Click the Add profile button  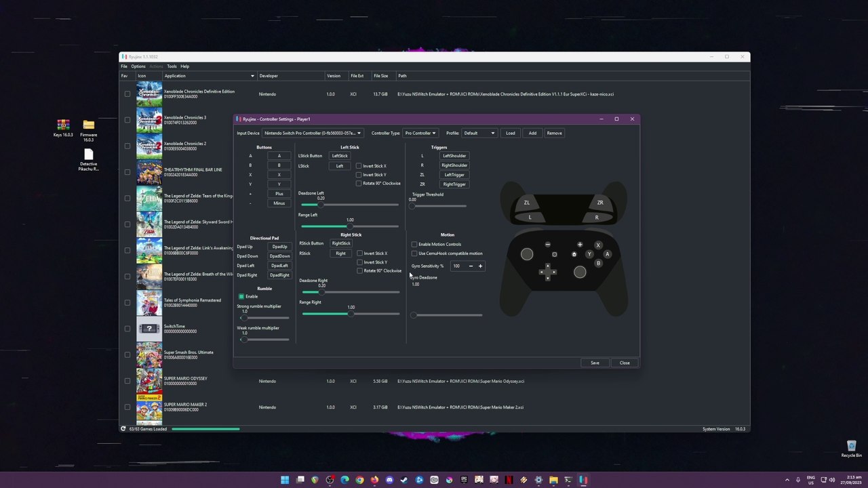tap(532, 133)
